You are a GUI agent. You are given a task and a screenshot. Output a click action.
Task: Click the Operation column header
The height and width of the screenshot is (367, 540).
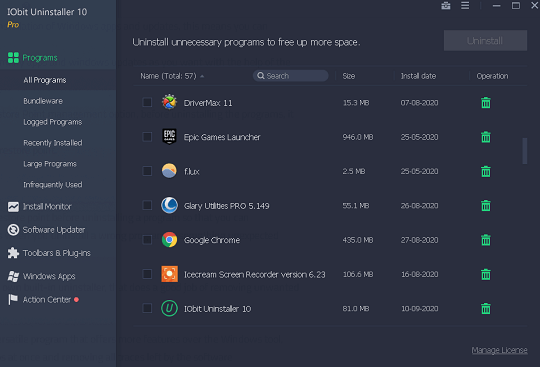click(492, 76)
